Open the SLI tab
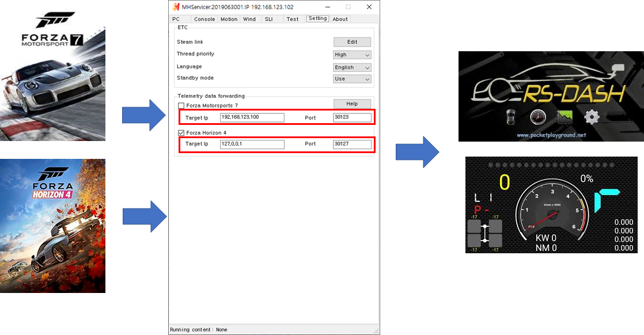 pyautogui.click(x=269, y=19)
